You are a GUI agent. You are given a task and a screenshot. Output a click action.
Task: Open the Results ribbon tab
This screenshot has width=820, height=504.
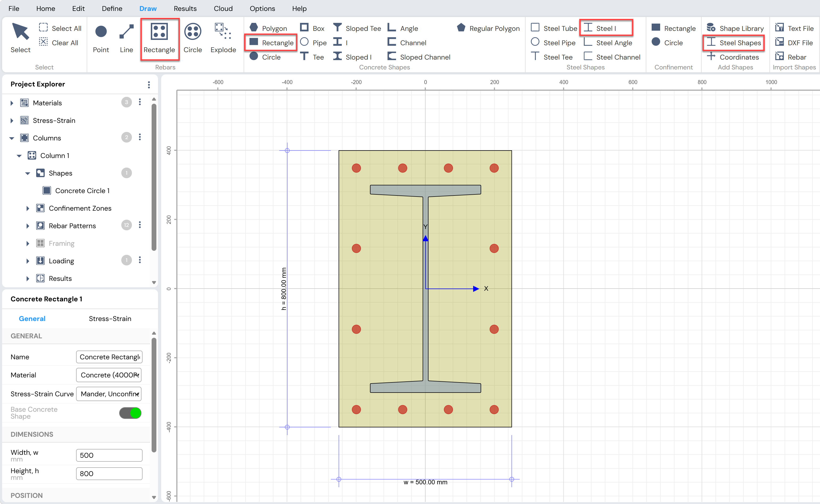point(185,8)
